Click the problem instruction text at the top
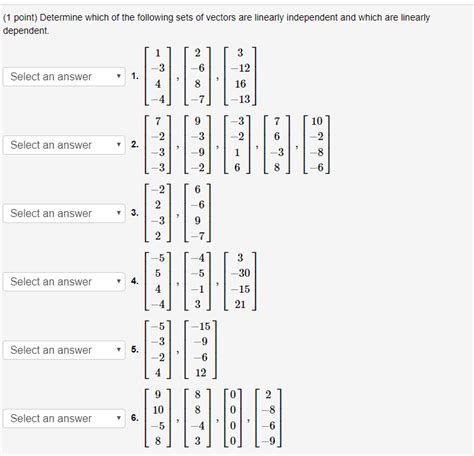Viewport: 474px width, 456px height. pyautogui.click(x=216, y=24)
